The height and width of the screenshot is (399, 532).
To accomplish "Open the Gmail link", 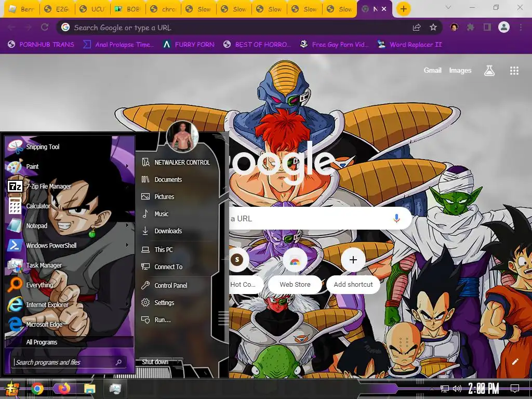I will 433,70.
